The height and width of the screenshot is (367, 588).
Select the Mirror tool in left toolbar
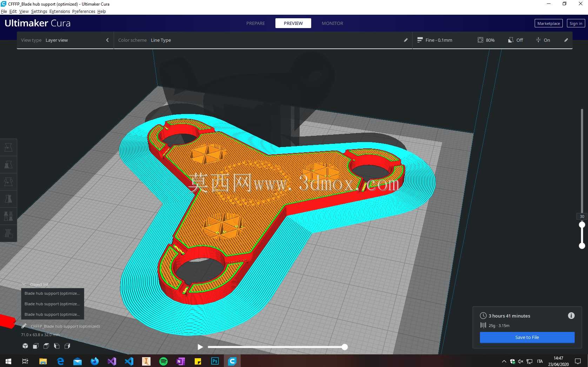pyautogui.click(x=8, y=199)
